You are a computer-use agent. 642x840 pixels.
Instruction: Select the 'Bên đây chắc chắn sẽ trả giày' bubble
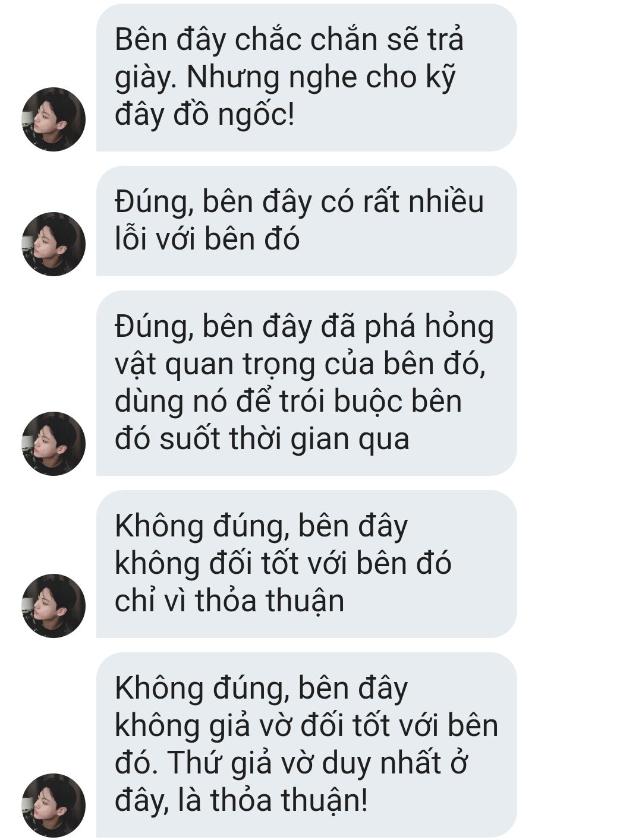pos(306,77)
